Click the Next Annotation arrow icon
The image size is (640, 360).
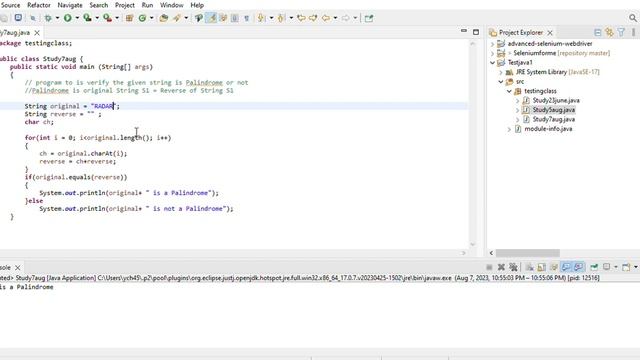[261, 18]
